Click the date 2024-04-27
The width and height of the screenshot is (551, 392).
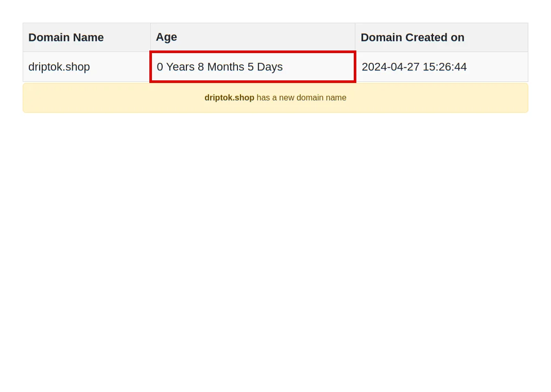coord(390,67)
